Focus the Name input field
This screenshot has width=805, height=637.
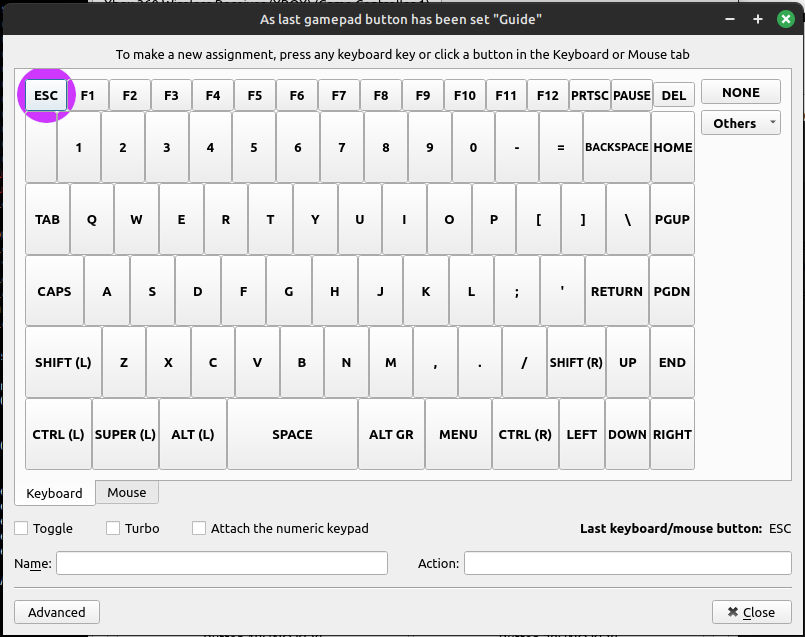click(x=222, y=563)
